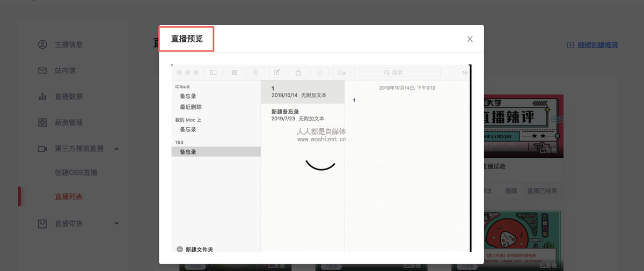Collapse the 第三方推流直播 submenu arrow

coord(116,149)
